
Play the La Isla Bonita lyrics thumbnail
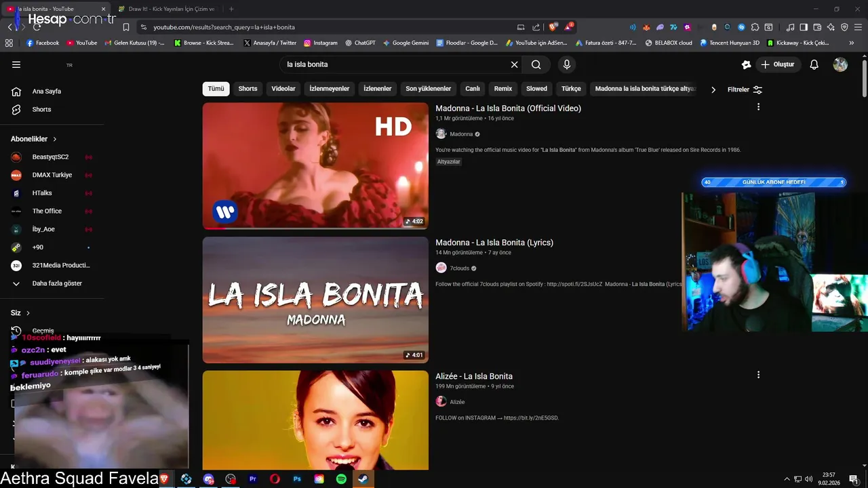315,300
